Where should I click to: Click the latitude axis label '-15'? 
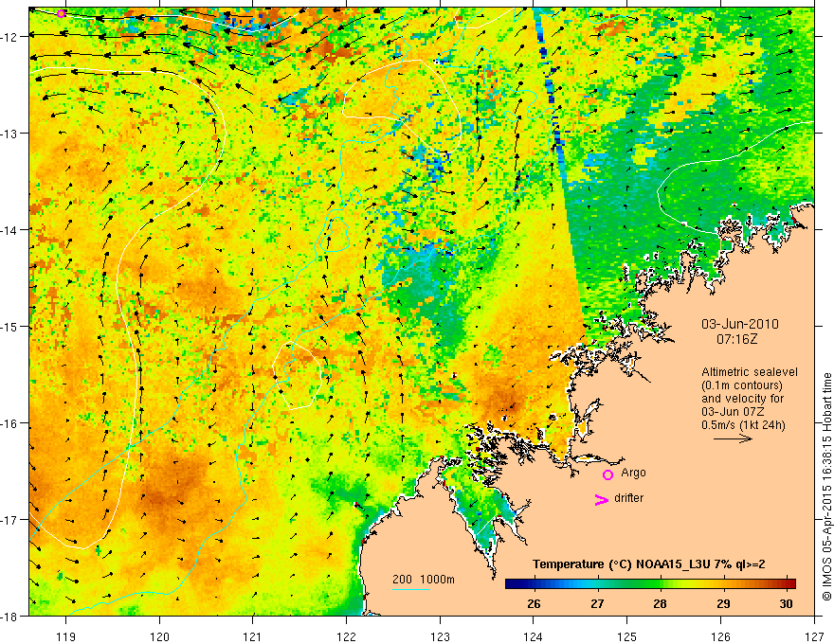(10, 326)
